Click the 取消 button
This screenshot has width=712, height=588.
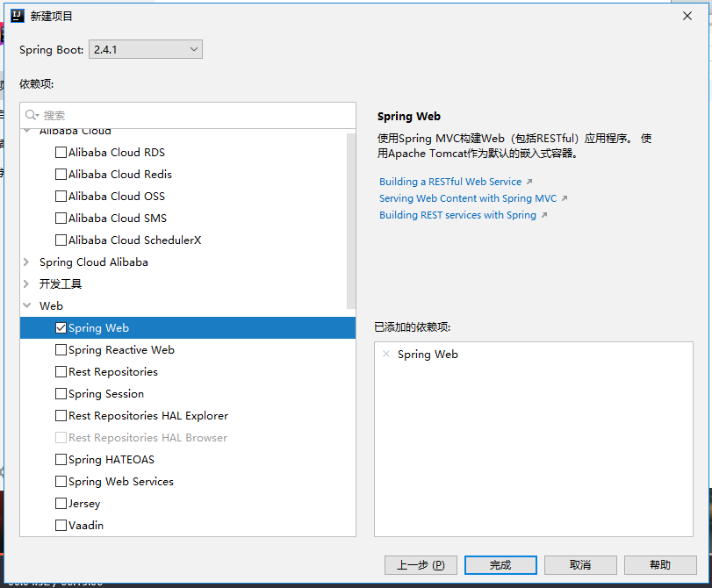pos(580,565)
